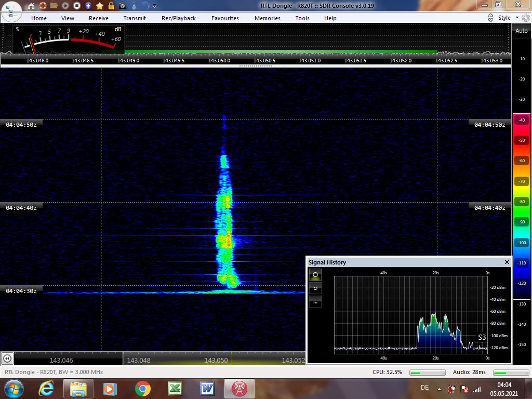
Task: Click the 143.050.0 frequency scale label
Action: tap(219, 60)
